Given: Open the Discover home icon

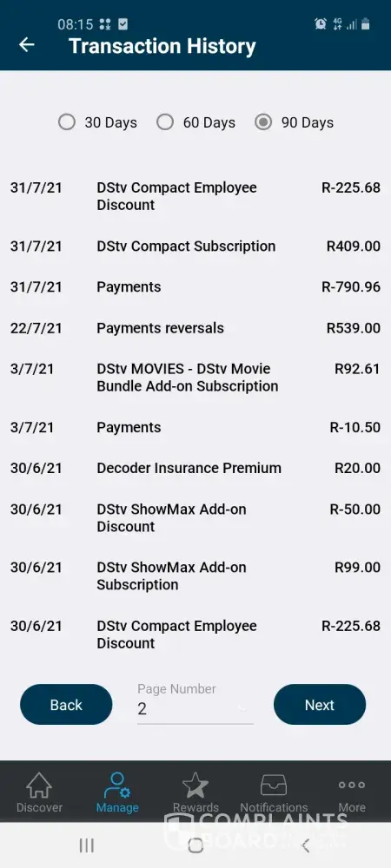Looking at the screenshot, I should pyautogui.click(x=39, y=786).
